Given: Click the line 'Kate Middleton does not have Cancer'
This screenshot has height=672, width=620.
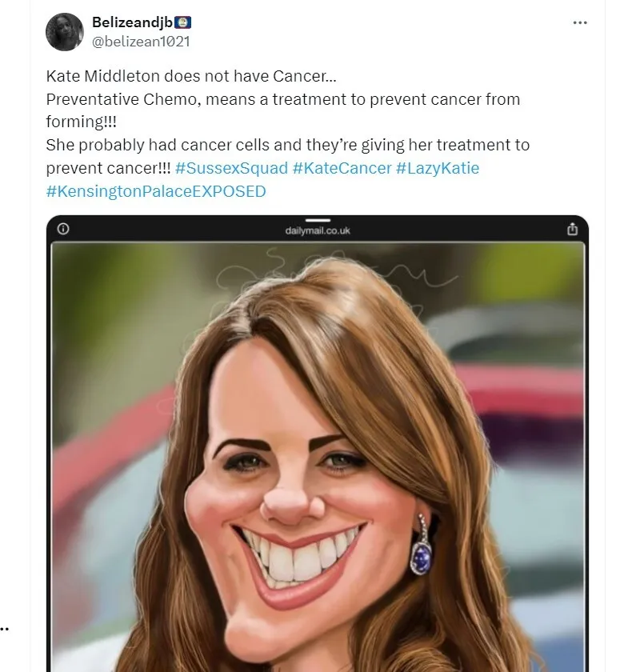Looking at the screenshot, I should [x=191, y=76].
